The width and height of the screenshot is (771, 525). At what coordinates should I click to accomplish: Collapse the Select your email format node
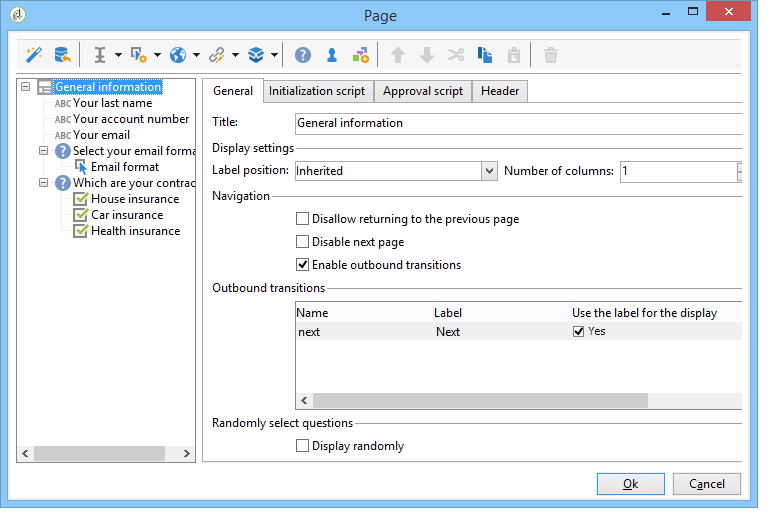click(44, 151)
